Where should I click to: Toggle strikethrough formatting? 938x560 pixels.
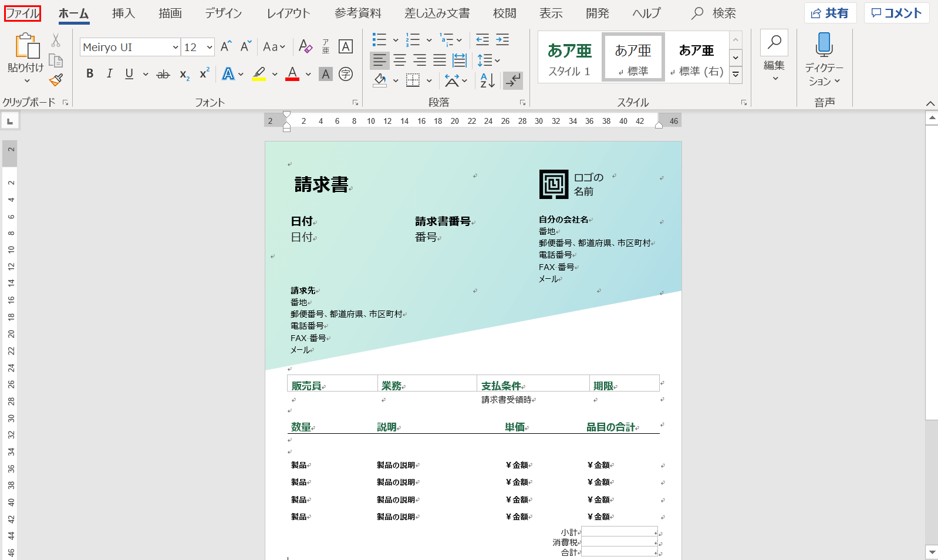tap(163, 75)
